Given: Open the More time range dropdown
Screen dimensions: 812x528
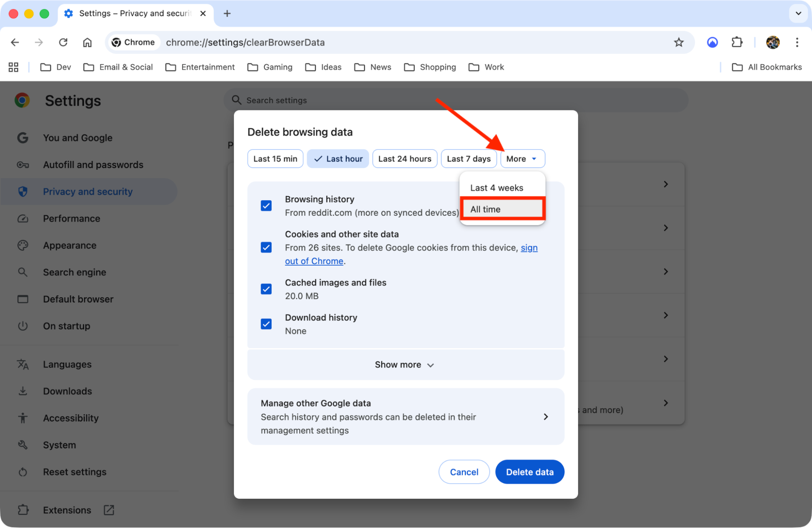Looking at the screenshot, I should click(522, 158).
